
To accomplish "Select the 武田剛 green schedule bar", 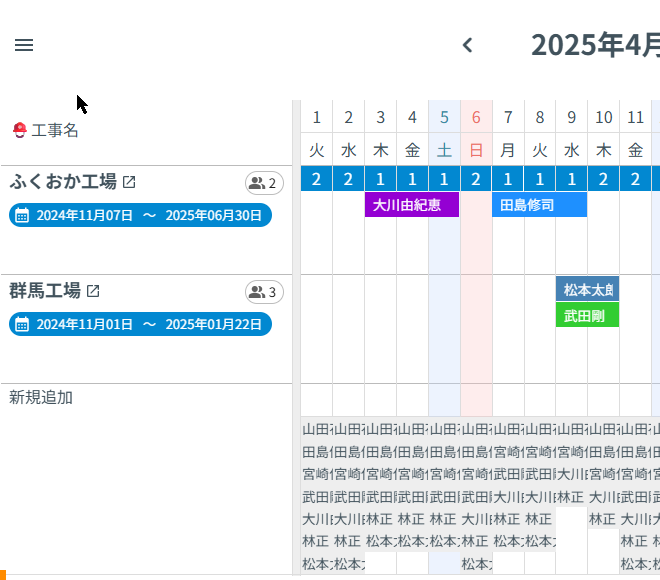I will click(x=587, y=315).
